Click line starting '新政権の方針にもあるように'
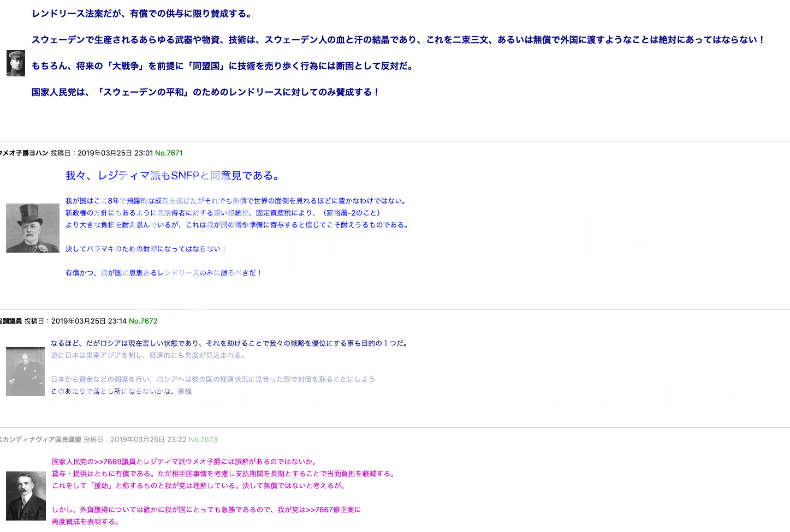790x532 pixels. pyautogui.click(x=223, y=213)
